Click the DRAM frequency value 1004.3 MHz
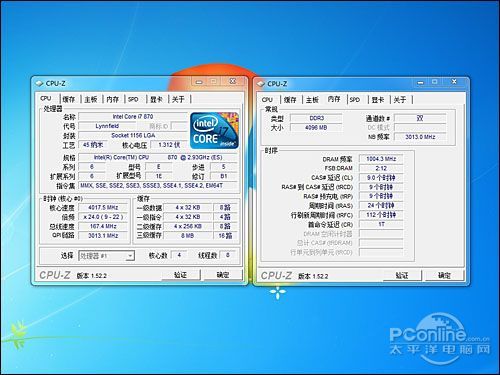Screen dimensions: 500x375 [381, 159]
